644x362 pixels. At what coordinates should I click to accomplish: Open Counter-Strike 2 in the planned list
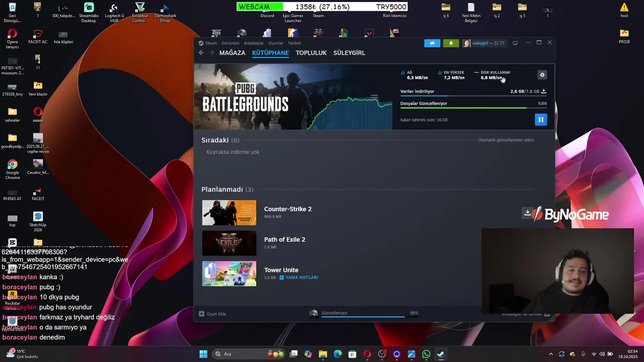288,209
